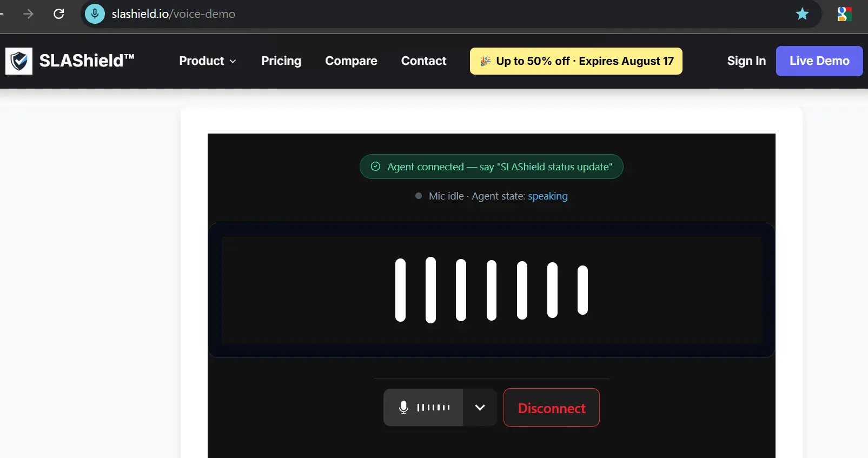Expand the Product menu
868x458 pixels.
[208, 61]
